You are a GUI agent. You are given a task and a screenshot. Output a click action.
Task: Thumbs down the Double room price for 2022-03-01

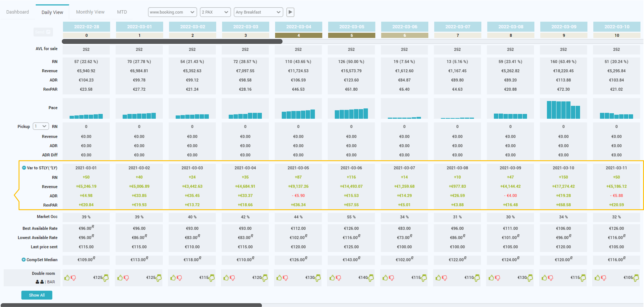pos(126,278)
